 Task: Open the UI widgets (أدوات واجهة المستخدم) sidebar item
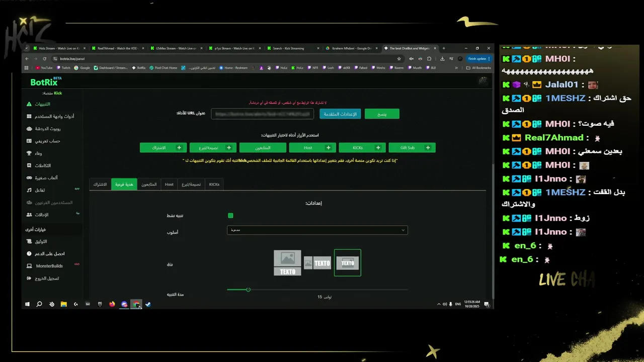pyautogui.click(x=50, y=116)
